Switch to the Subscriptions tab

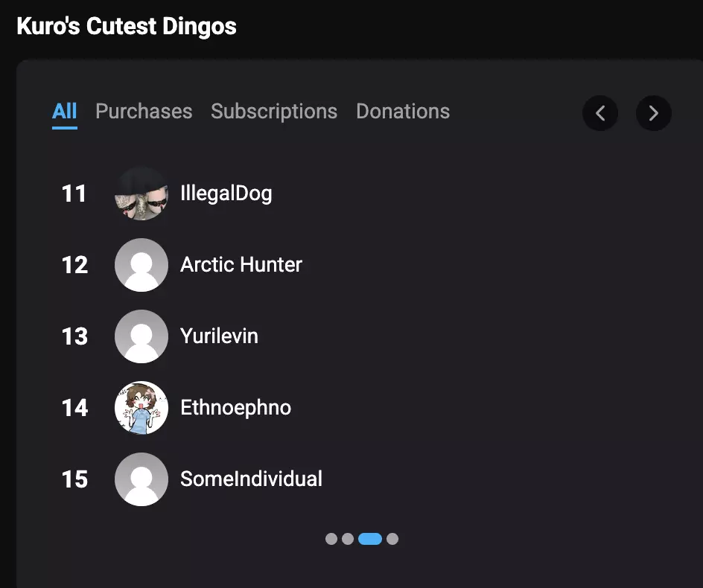click(274, 112)
